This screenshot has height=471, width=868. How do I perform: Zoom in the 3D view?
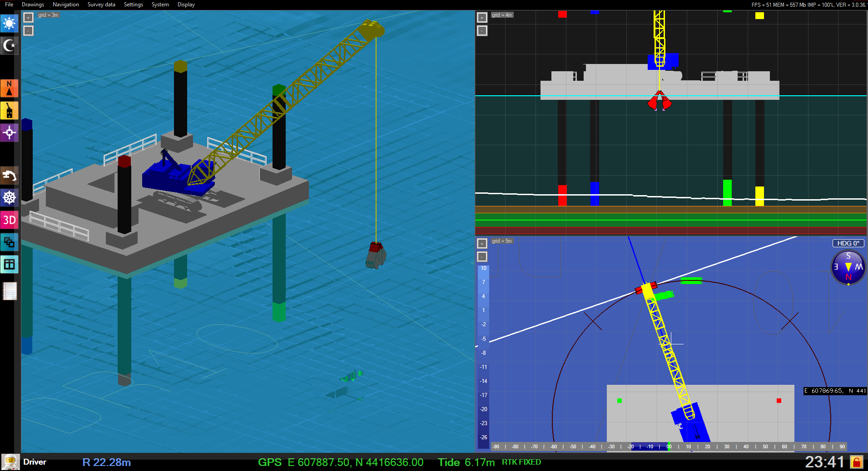[28, 17]
